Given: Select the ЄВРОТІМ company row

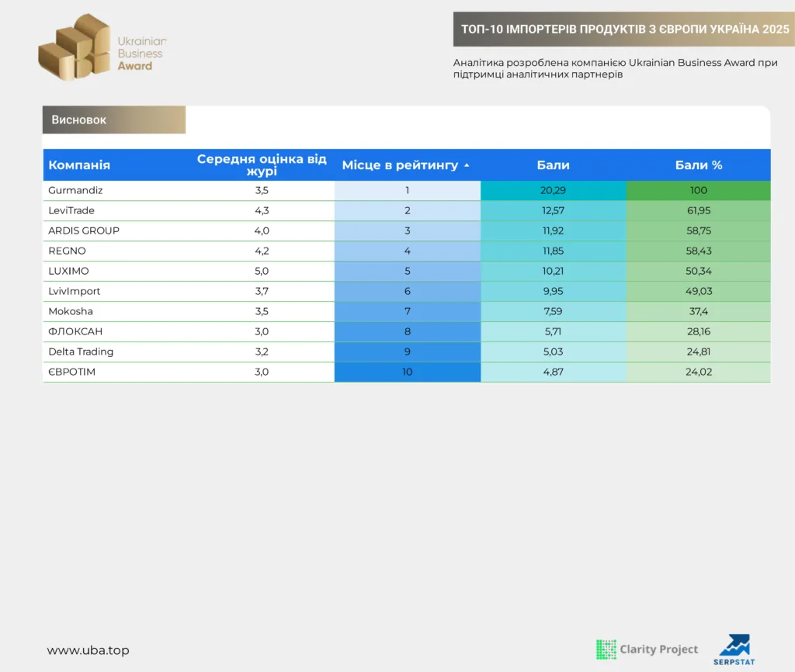Looking at the screenshot, I should (x=407, y=372).
